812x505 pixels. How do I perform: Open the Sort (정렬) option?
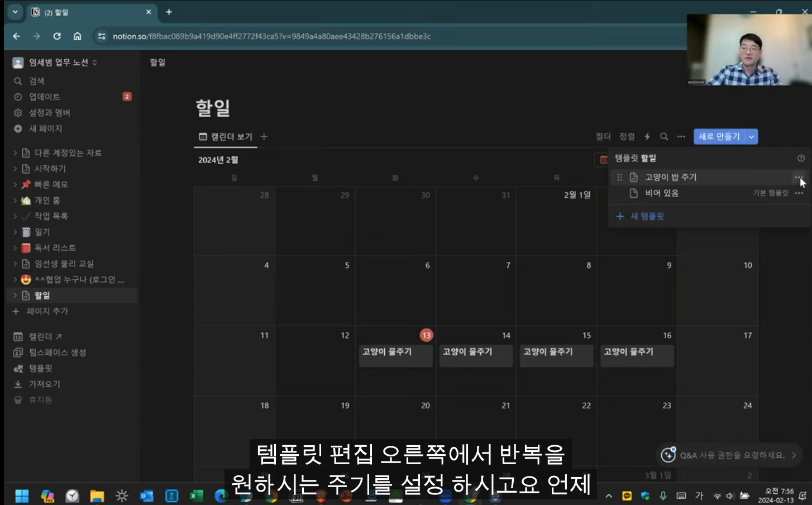pyautogui.click(x=627, y=137)
